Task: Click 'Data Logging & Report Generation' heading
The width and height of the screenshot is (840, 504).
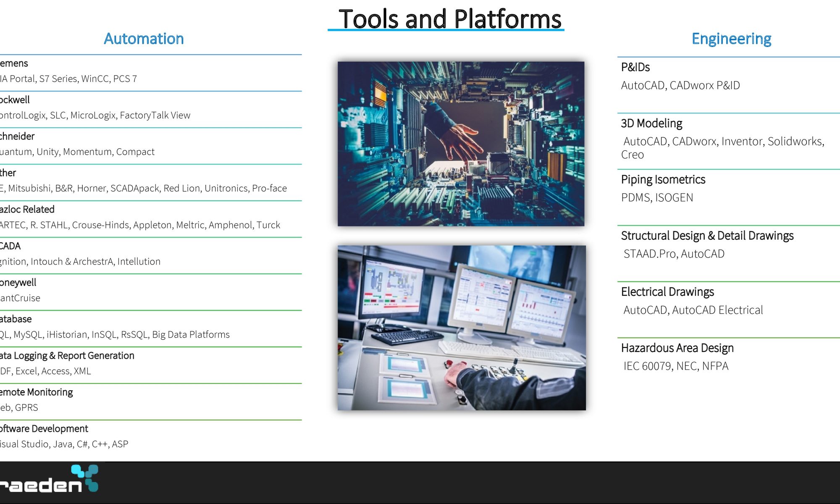Action: coord(67,356)
